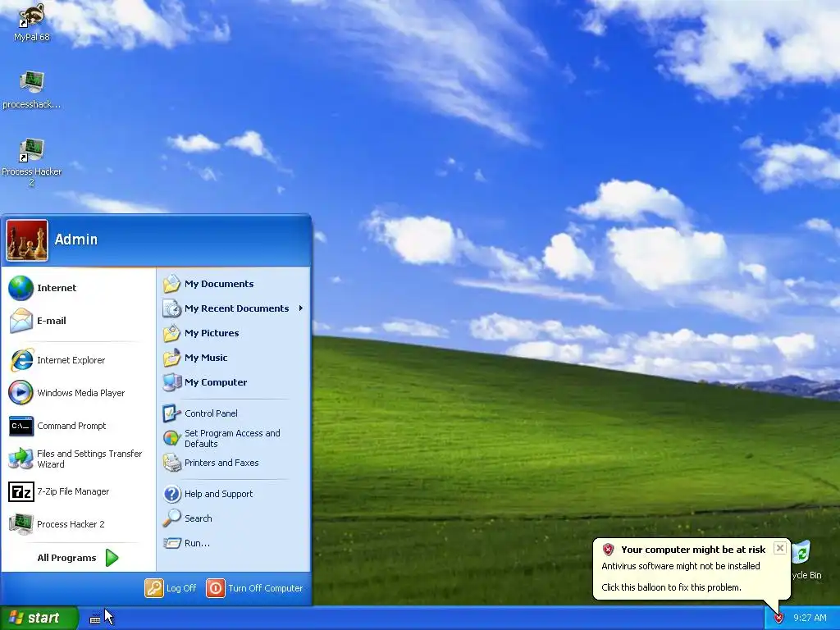Click the My Recent Documents icon

tap(172, 308)
